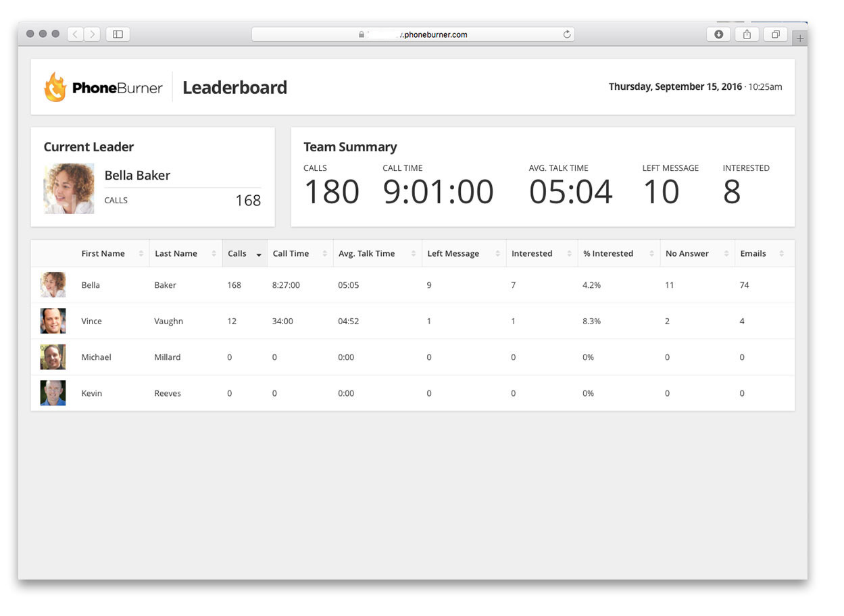The height and width of the screenshot is (616, 844).
Task: Select the Last Name column header
Action: tap(176, 253)
